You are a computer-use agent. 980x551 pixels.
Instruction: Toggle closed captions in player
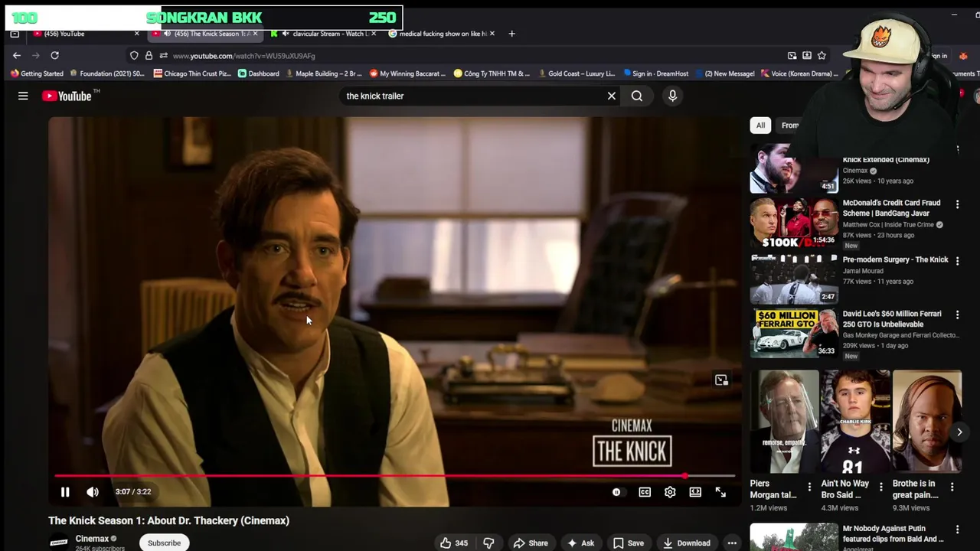click(645, 492)
